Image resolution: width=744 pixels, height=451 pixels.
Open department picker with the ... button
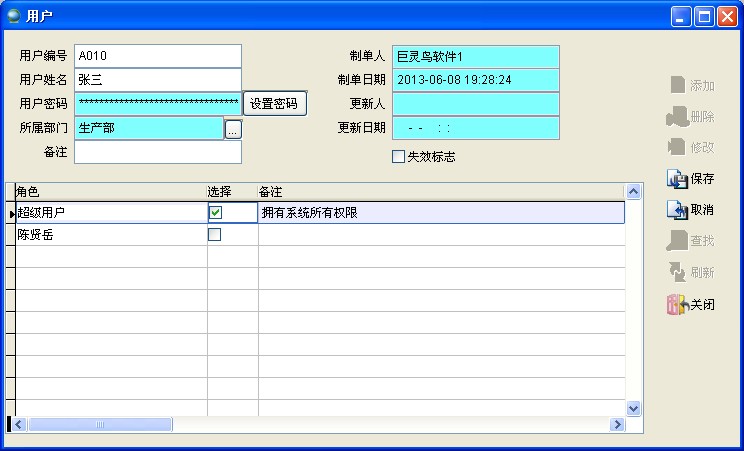tap(233, 128)
